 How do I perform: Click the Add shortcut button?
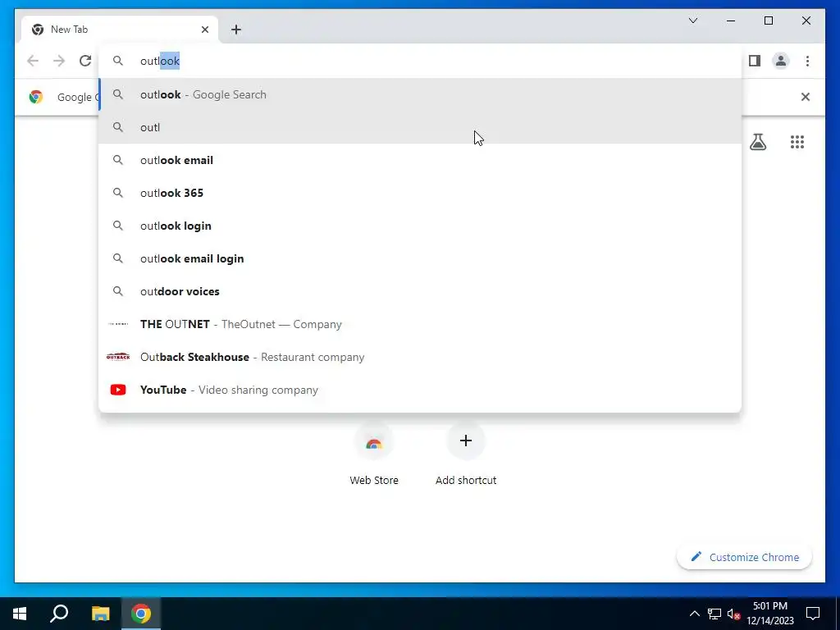pyautogui.click(x=466, y=454)
